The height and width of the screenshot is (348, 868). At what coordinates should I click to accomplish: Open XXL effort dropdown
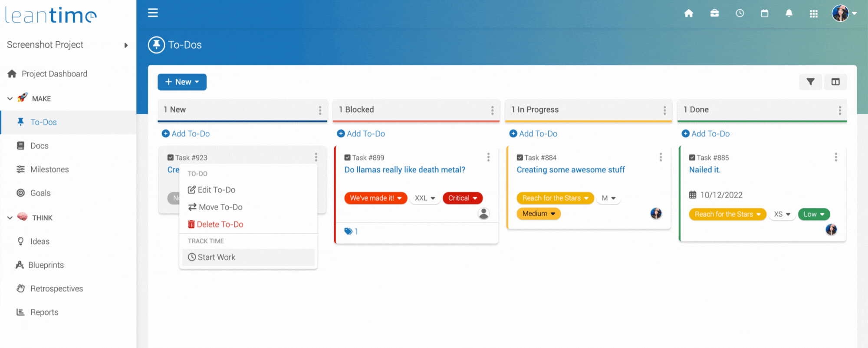pyautogui.click(x=425, y=198)
